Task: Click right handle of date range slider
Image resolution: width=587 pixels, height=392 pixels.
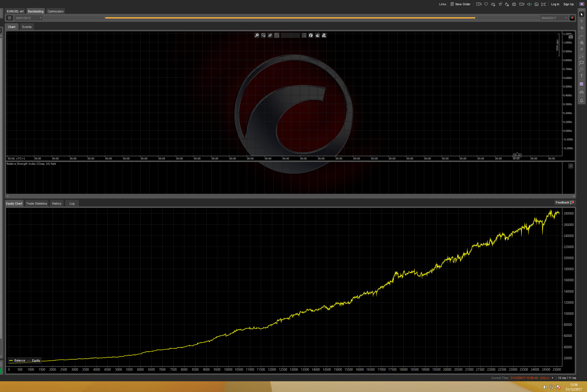Action: (x=476, y=18)
